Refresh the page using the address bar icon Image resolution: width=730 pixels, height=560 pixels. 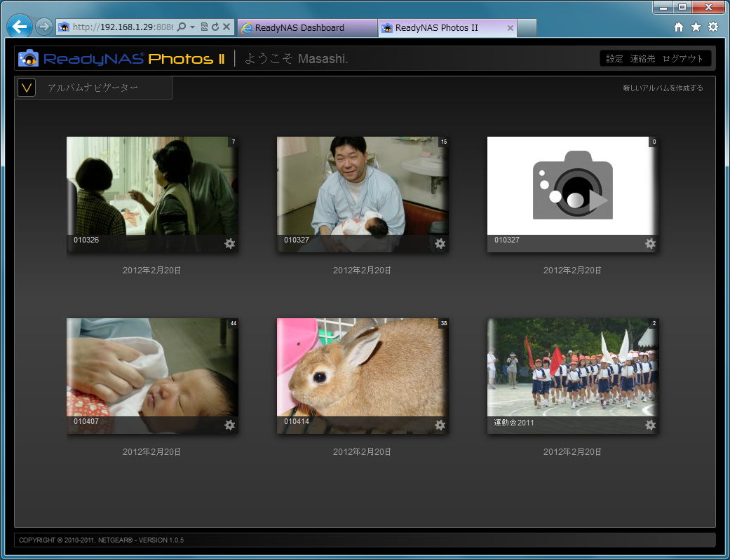pos(215,27)
